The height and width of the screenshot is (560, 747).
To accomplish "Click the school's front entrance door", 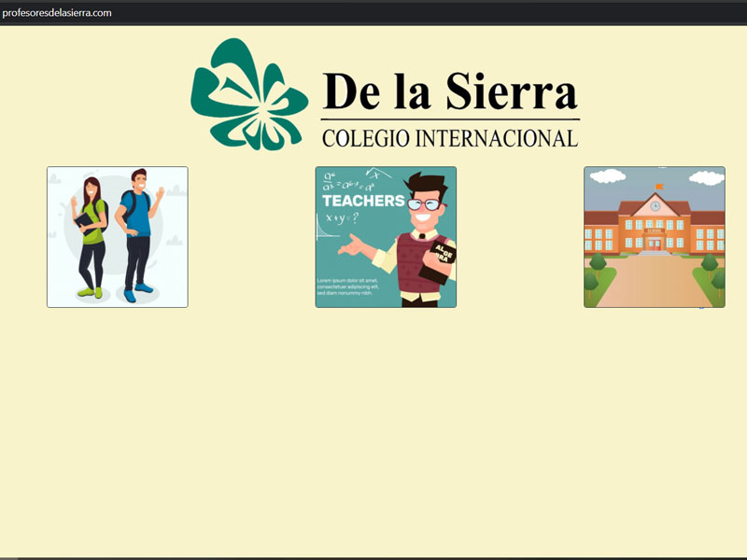I will pos(655,244).
